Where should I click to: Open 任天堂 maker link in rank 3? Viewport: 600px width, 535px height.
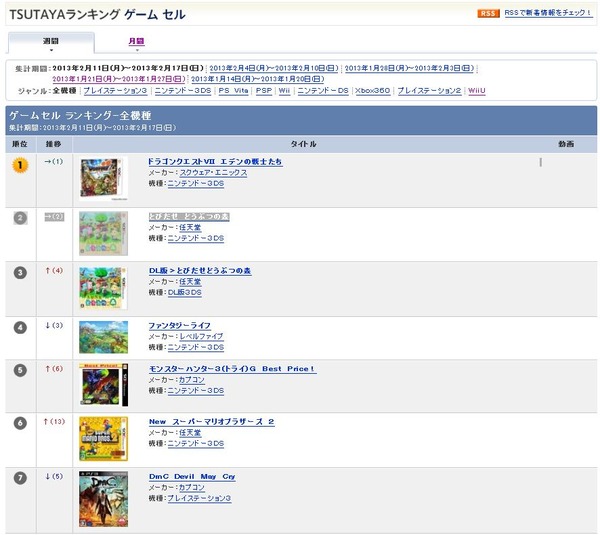pos(190,282)
